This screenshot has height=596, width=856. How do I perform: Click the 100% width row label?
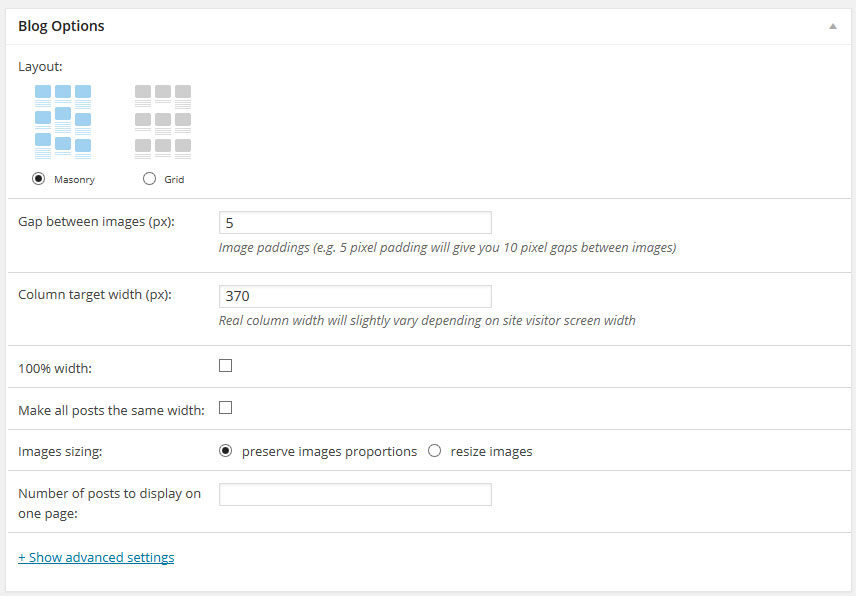pyautogui.click(x=55, y=368)
